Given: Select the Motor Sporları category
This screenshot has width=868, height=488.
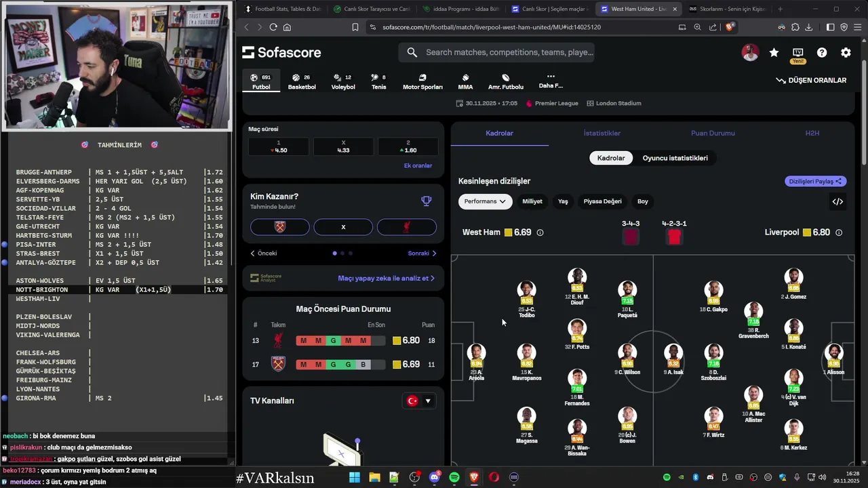Looking at the screenshot, I should coord(422,81).
